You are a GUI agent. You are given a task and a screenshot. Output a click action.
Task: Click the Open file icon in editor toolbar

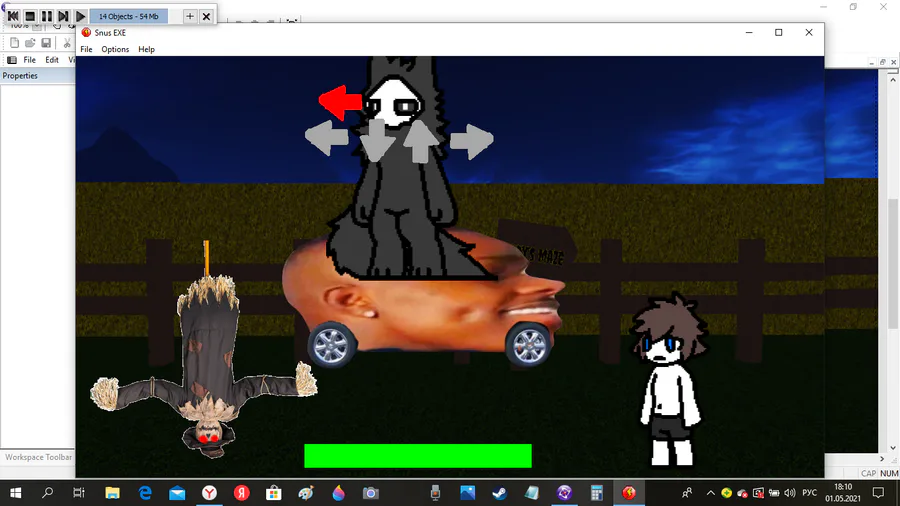coord(30,42)
